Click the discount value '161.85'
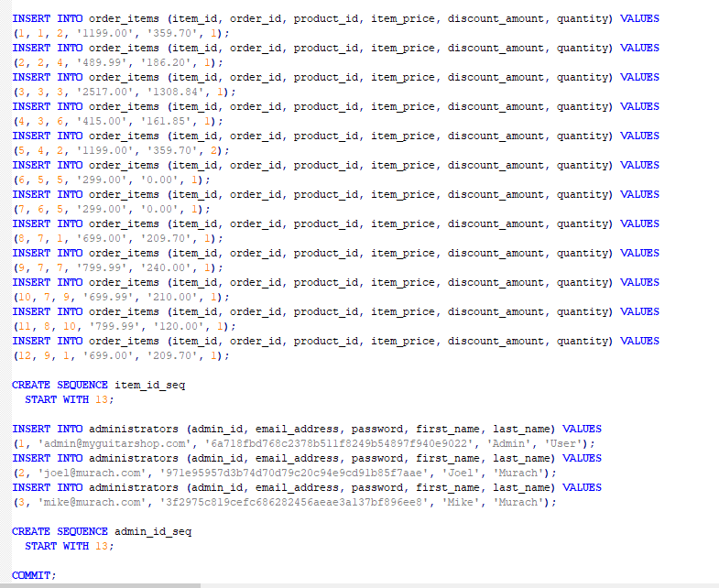The height and width of the screenshot is (588, 719). tap(166, 121)
